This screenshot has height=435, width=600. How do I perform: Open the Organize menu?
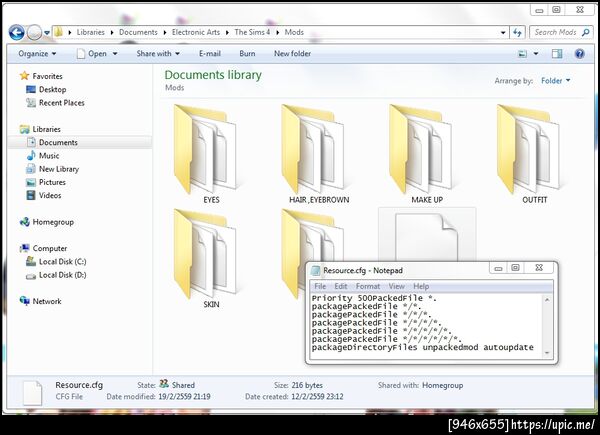pyautogui.click(x=37, y=54)
